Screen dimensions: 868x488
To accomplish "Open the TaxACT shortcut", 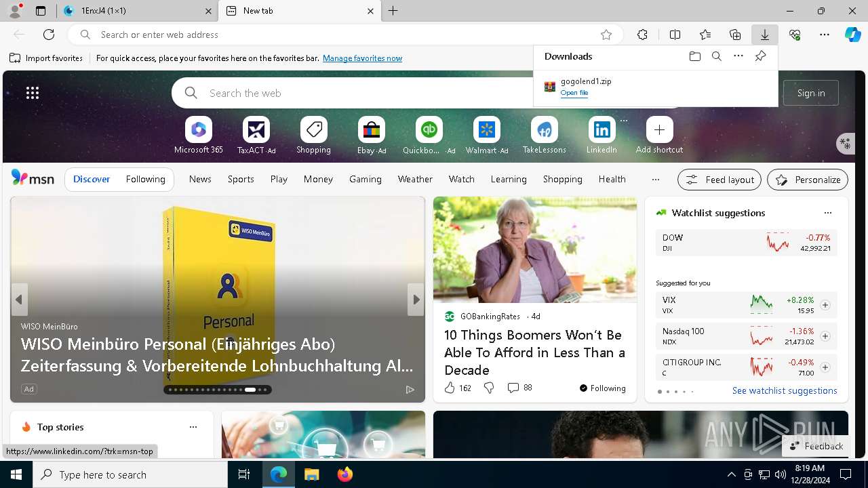I will [x=256, y=136].
